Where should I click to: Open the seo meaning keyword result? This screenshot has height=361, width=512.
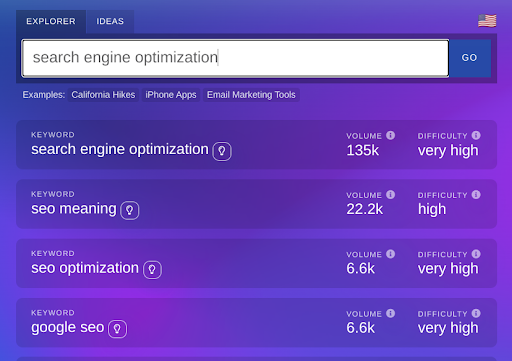point(256,204)
